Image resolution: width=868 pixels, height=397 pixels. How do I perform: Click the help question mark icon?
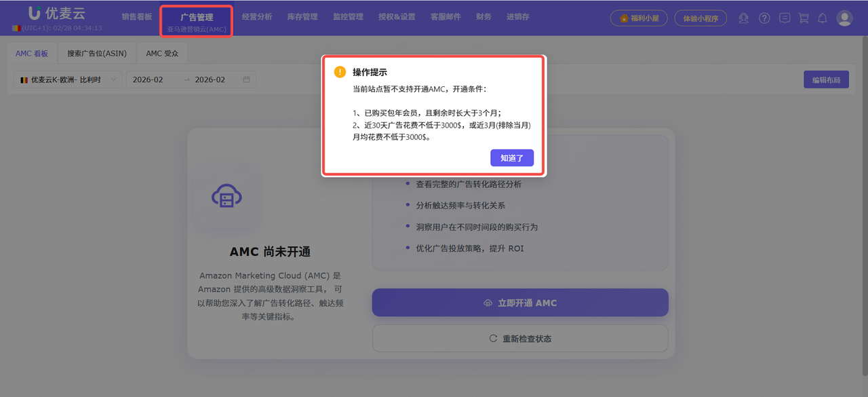click(x=764, y=18)
